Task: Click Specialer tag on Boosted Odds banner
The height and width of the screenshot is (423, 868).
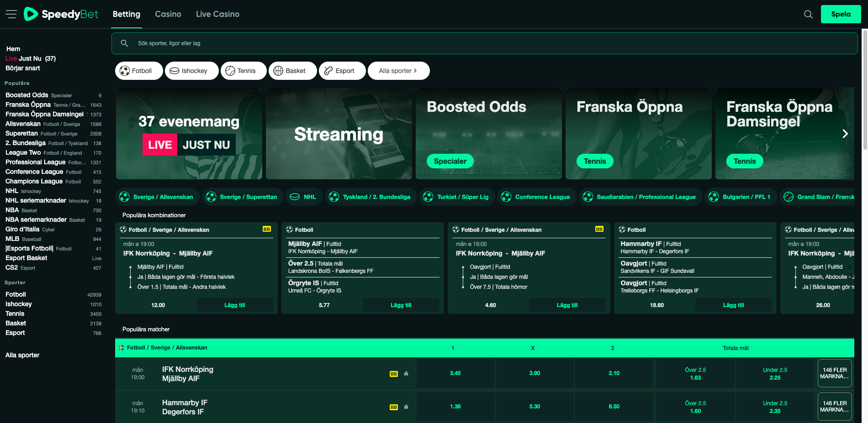Action: pos(450,161)
